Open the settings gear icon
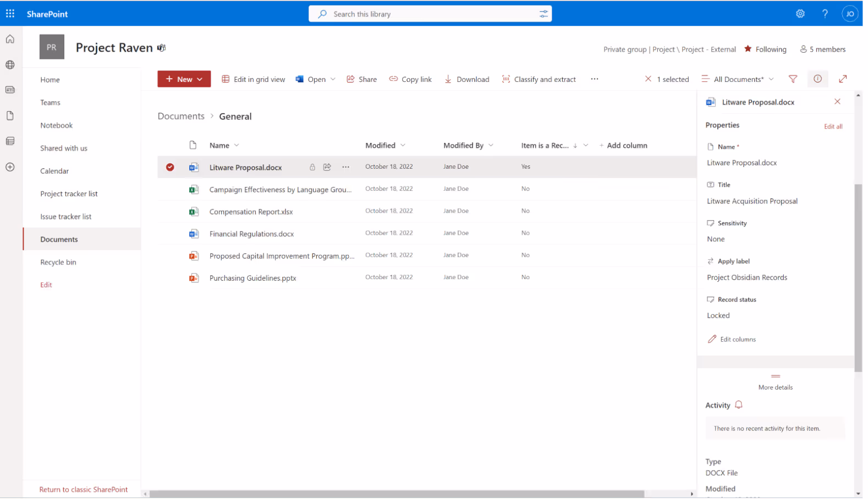Screen dimensions: 868x499 coord(800,14)
